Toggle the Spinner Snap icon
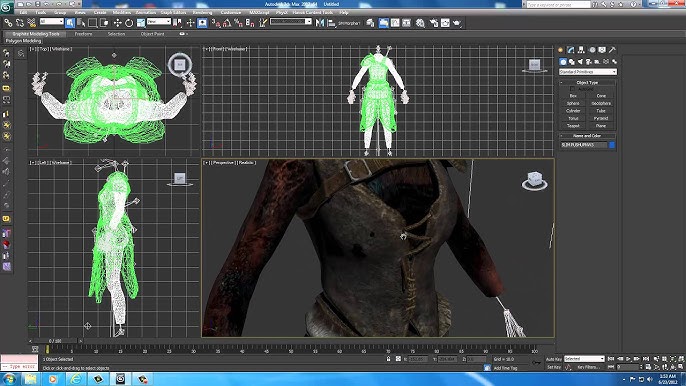686x386 pixels. click(x=250, y=23)
